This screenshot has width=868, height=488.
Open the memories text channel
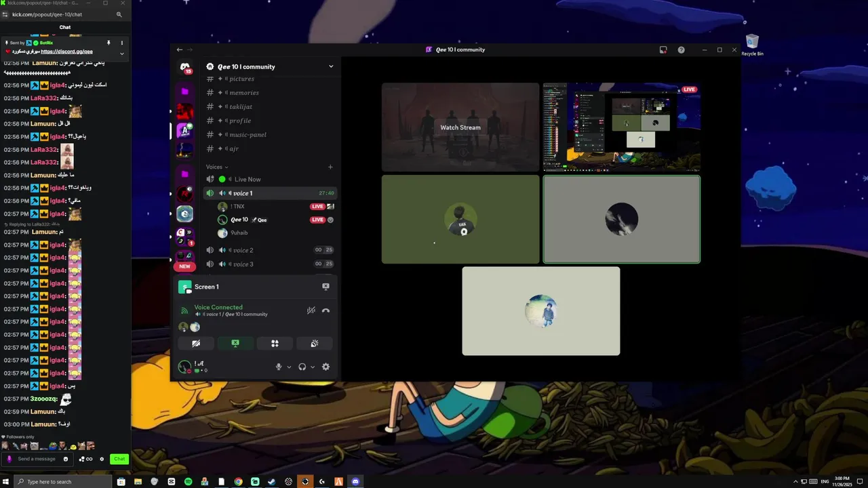pos(270,93)
